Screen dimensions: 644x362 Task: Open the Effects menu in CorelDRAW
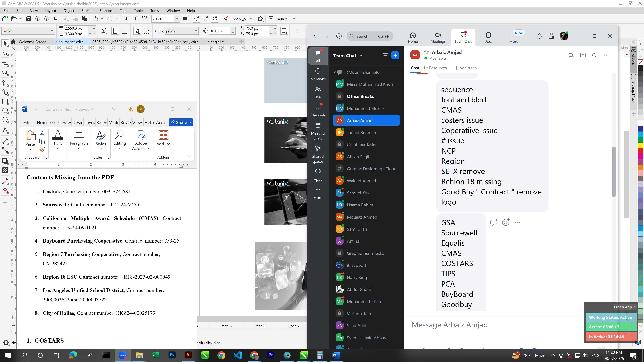(87, 11)
